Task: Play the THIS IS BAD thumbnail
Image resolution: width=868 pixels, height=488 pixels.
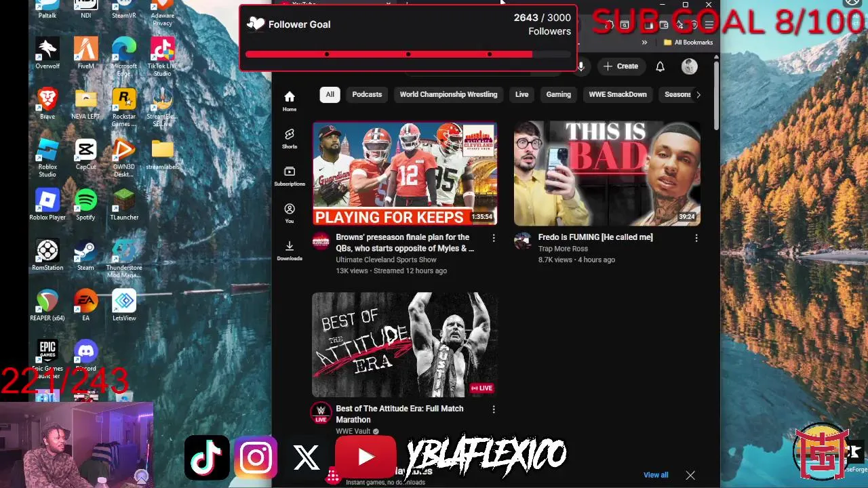Action: tap(607, 174)
